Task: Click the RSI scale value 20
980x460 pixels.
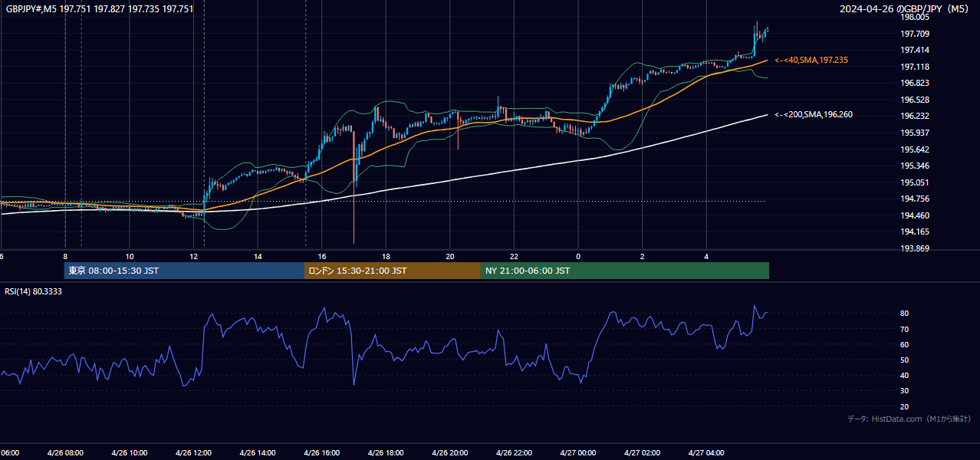Action: click(905, 407)
